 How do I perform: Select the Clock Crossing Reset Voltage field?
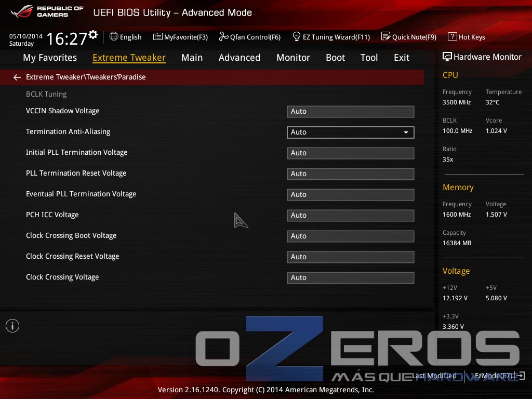[351, 257]
